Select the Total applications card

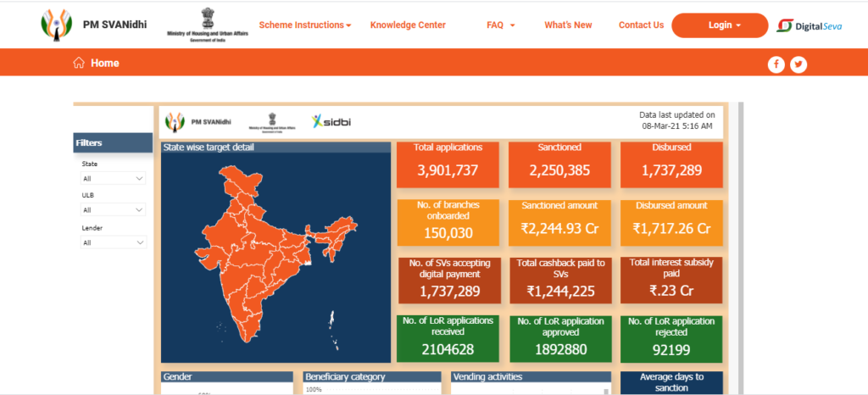pos(448,164)
